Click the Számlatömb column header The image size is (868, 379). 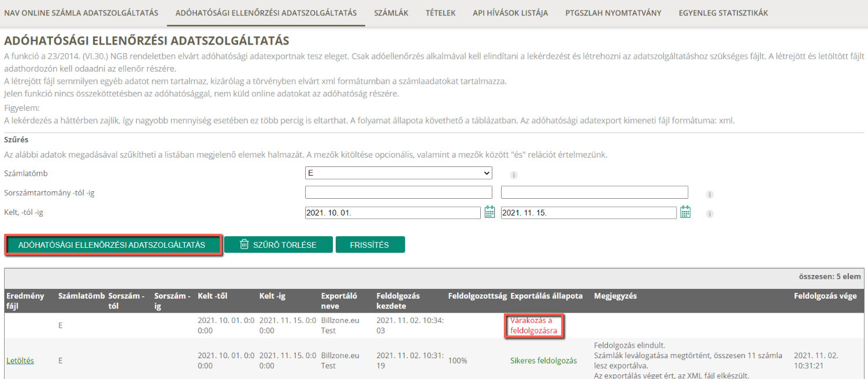tap(81, 296)
